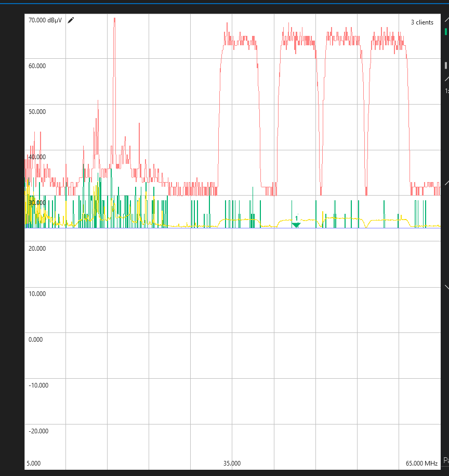Viewport: 449px width, 476px height.
Task: Click the -20.000 y-axis label
Action: point(37,431)
